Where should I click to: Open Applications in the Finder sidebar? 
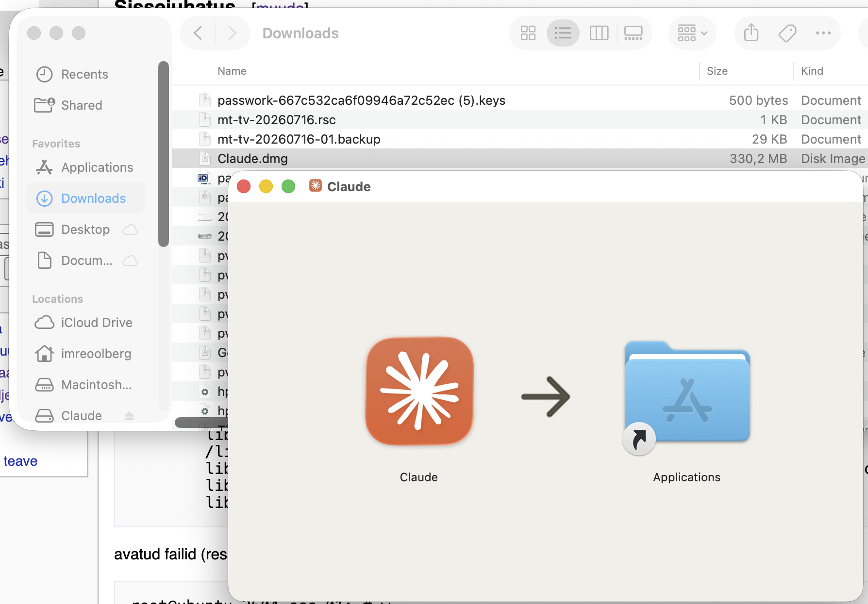[x=83, y=167]
